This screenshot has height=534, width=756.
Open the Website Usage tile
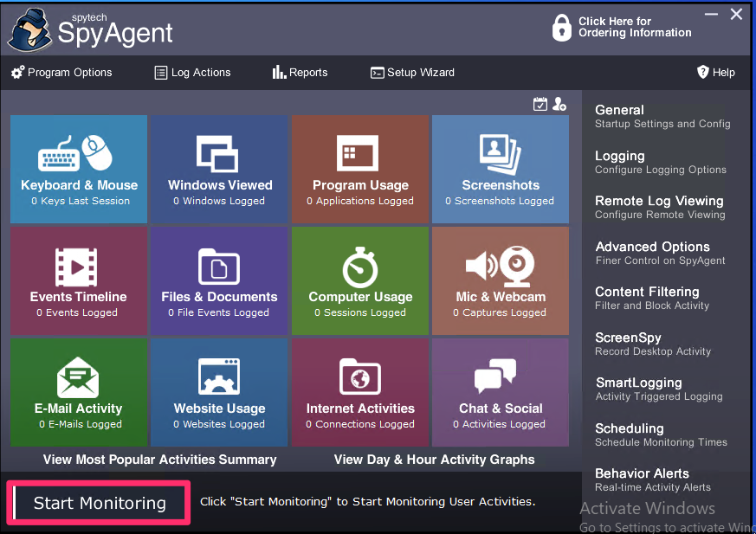coord(219,392)
